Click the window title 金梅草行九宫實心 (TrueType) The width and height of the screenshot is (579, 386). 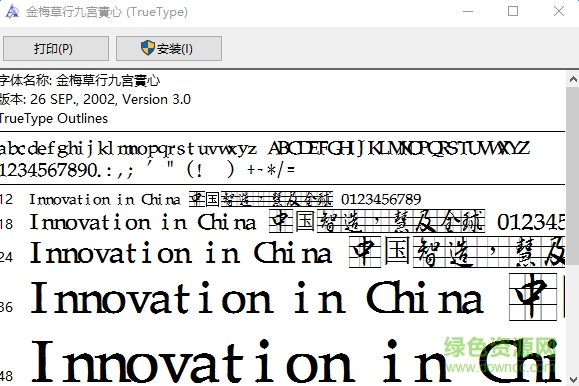107,12
